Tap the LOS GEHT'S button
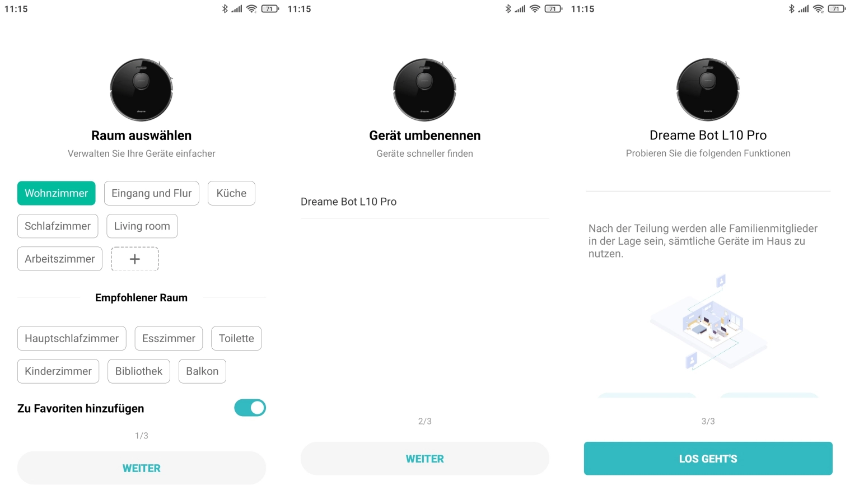This screenshot has height=504, width=850. pos(708,459)
